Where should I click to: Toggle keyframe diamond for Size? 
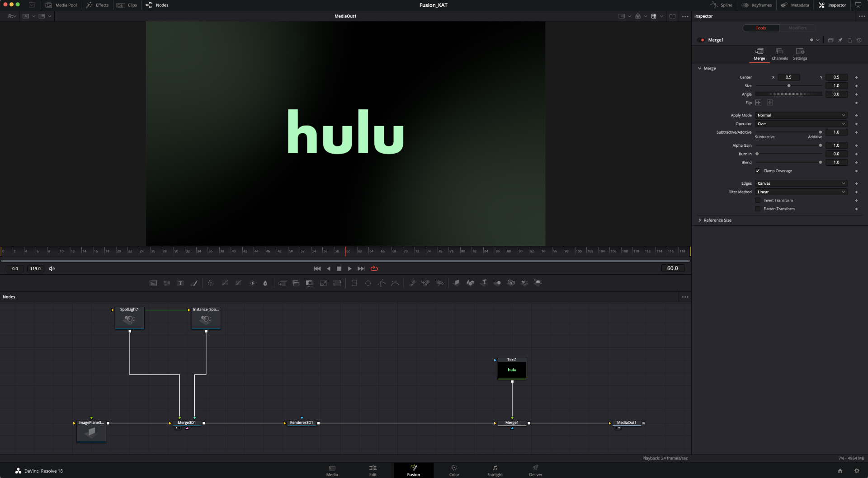click(x=856, y=86)
